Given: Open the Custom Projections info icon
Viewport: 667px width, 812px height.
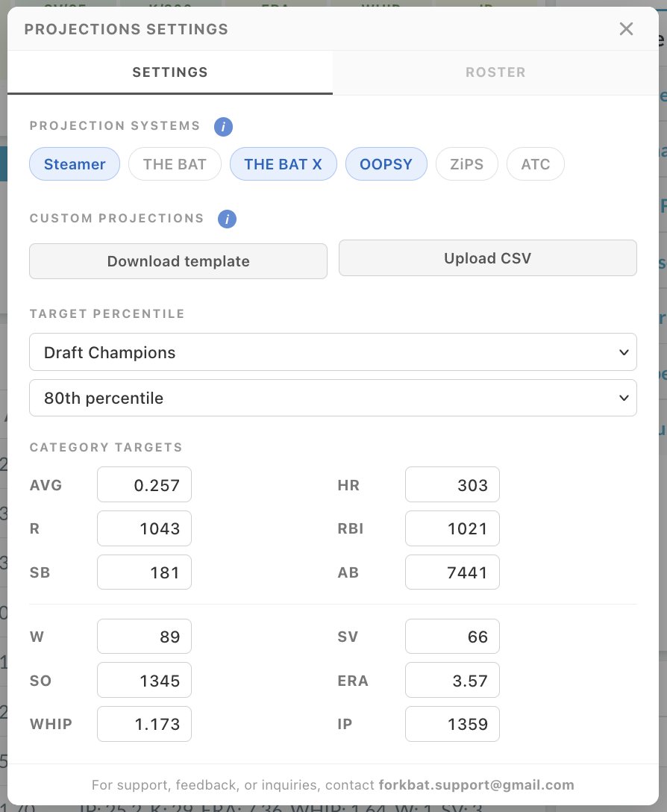Looking at the screenshot, I should (227, 219).
